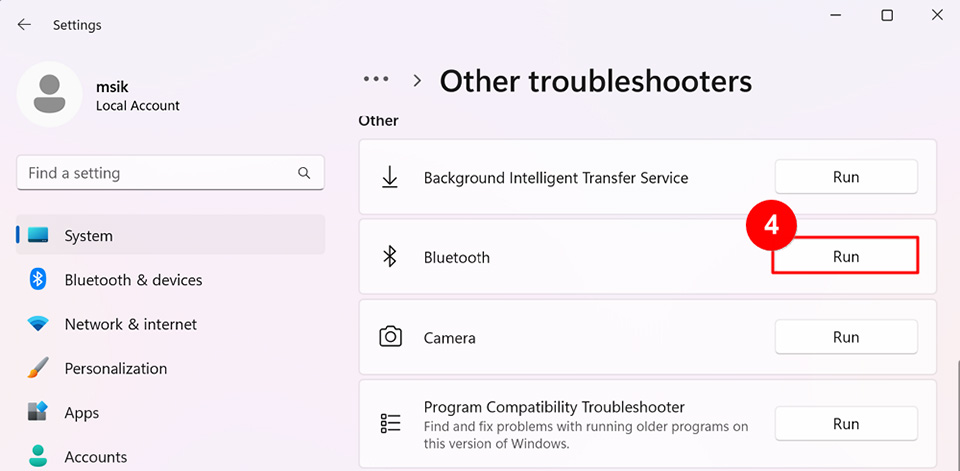This screenshot has width=960, height=471.
Task: Go back with the Settings back arrow
Action: pyautogui.click(x=24, y=24)
